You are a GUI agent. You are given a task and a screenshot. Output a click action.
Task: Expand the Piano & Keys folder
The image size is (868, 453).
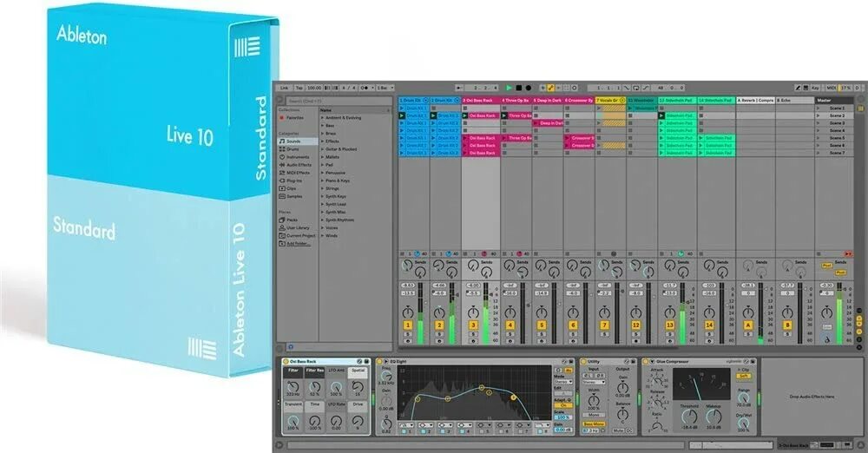323,181
